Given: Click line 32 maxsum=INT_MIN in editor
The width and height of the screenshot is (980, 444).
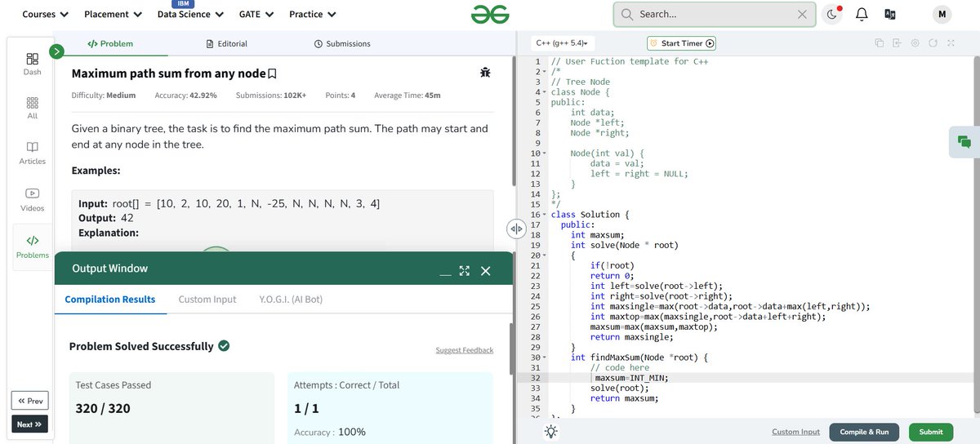Looking at the screenshot, I should coord(633,378).
